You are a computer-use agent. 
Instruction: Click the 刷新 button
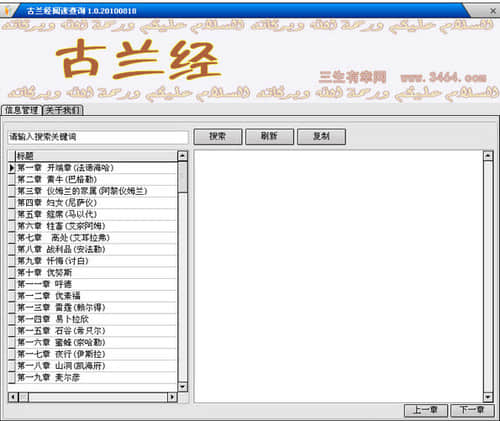(x=269, y=136)
